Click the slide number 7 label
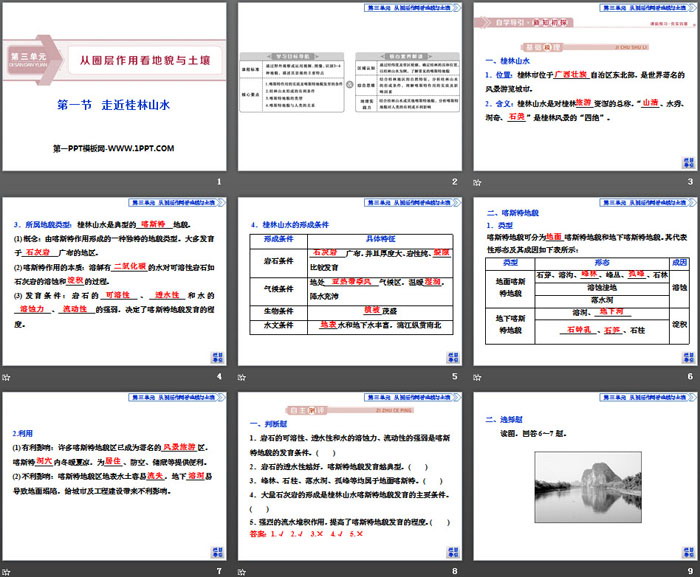The width and height of the screenshot is (700, 577). click(219, 571)
